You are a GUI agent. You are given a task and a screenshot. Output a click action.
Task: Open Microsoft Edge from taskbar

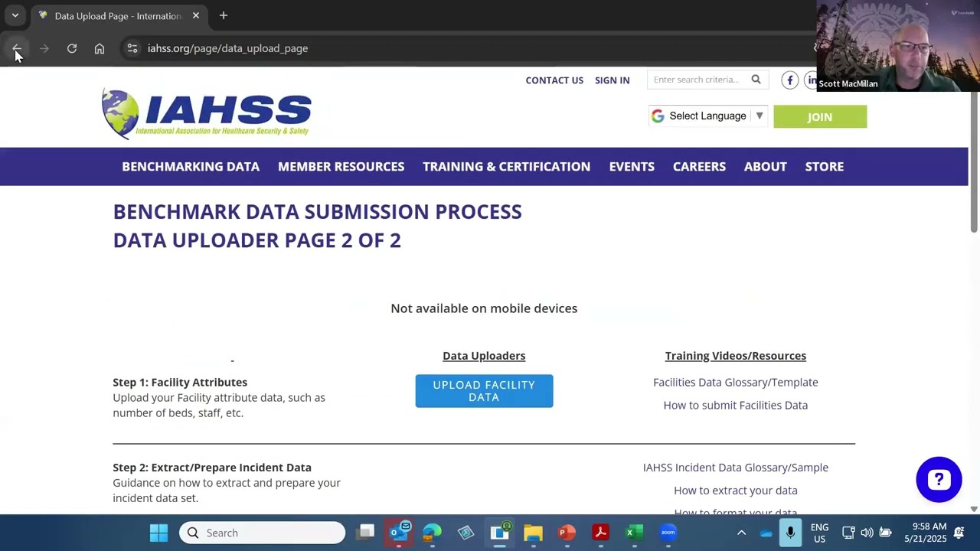click(433, 533)
